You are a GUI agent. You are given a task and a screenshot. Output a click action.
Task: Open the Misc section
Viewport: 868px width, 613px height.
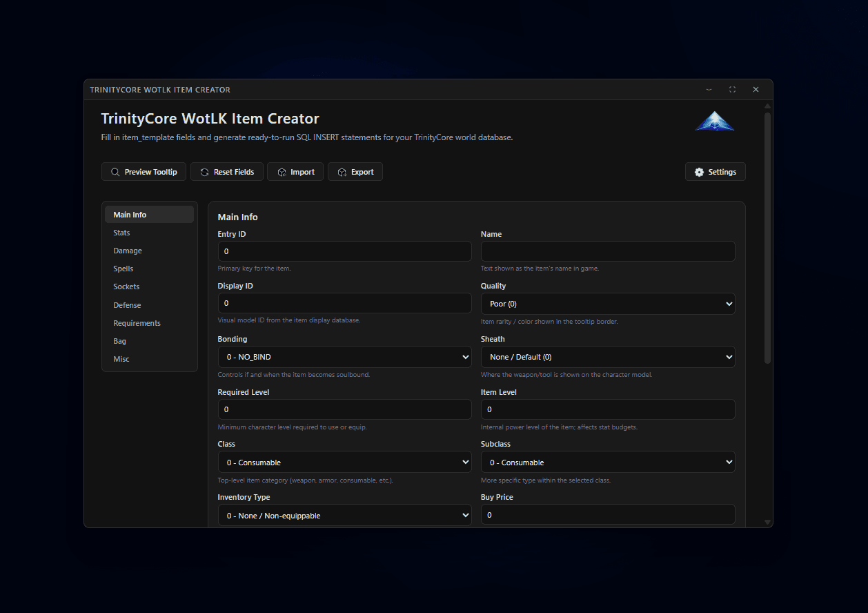(149, 359)
